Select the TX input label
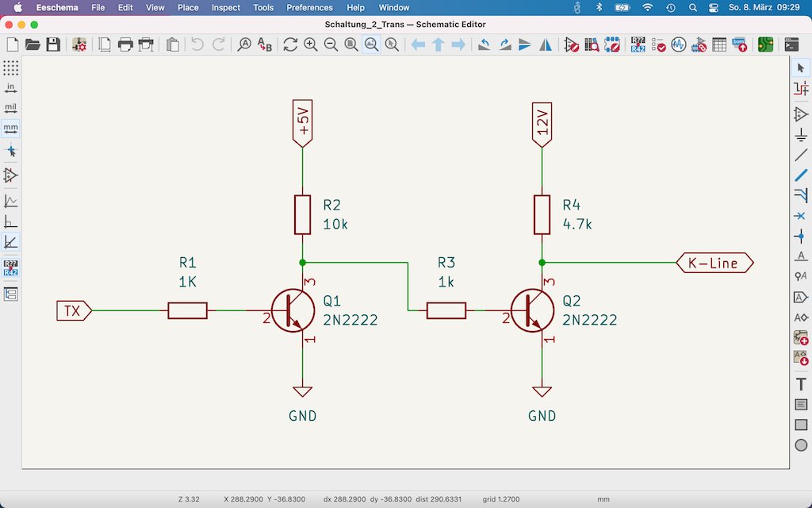 click(x=72, y=310)
